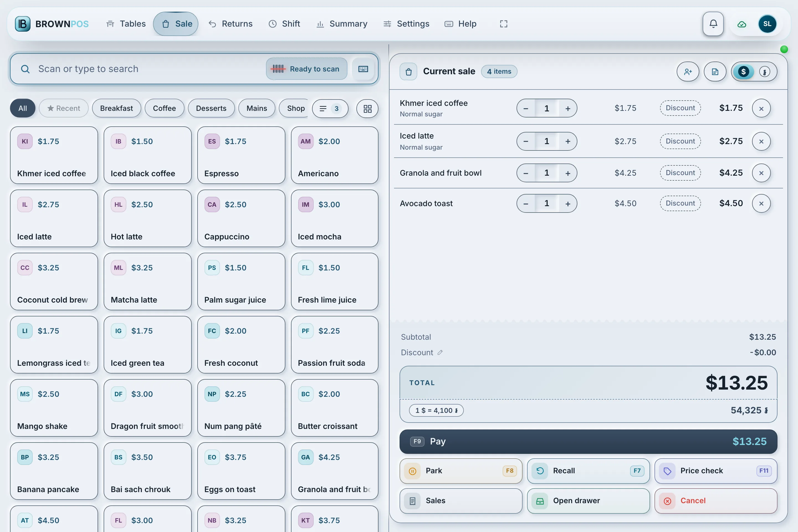Filter products by Mains
798x532 pixels.
tap(257, 108)
